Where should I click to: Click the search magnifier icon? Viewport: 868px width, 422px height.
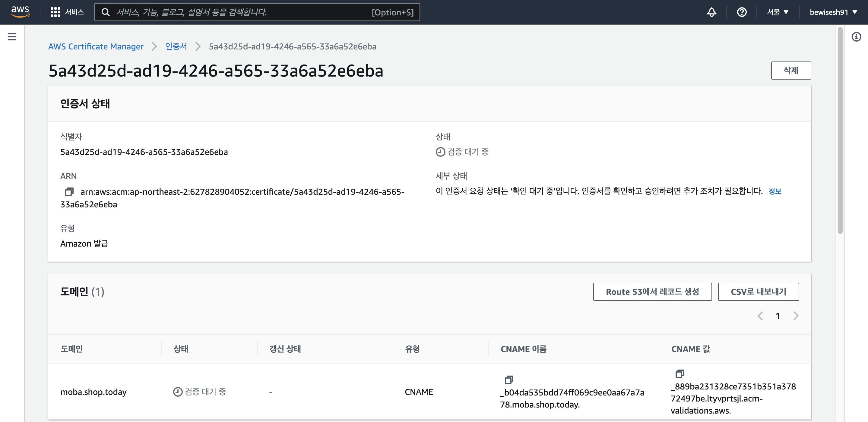coord(106,12)
